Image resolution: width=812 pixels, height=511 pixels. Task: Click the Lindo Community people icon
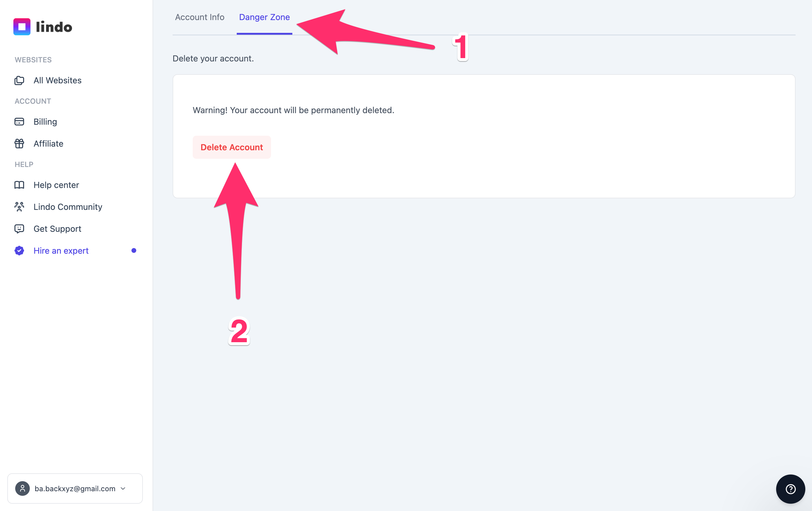coord(19,207)
